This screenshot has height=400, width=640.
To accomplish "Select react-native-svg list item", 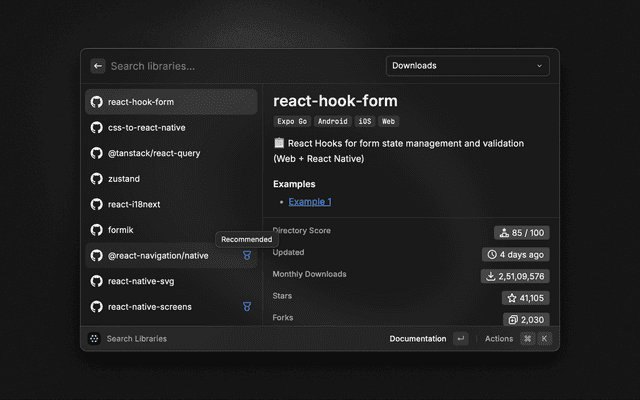I will click(141, 281).
